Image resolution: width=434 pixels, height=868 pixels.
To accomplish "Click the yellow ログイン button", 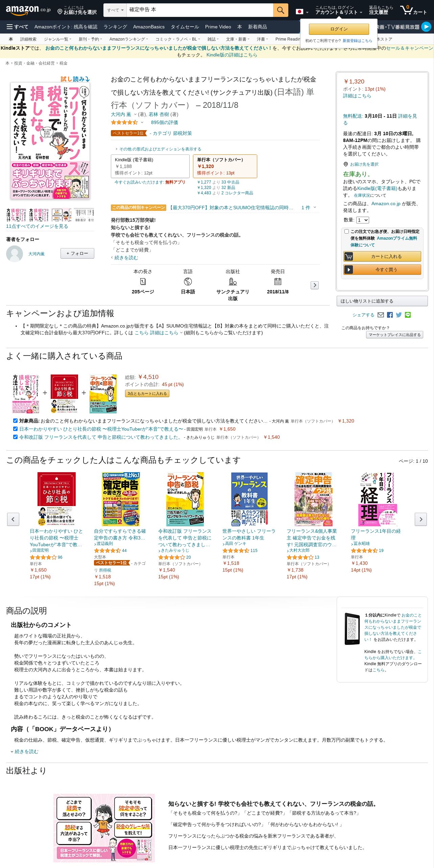I will (339, 29).
